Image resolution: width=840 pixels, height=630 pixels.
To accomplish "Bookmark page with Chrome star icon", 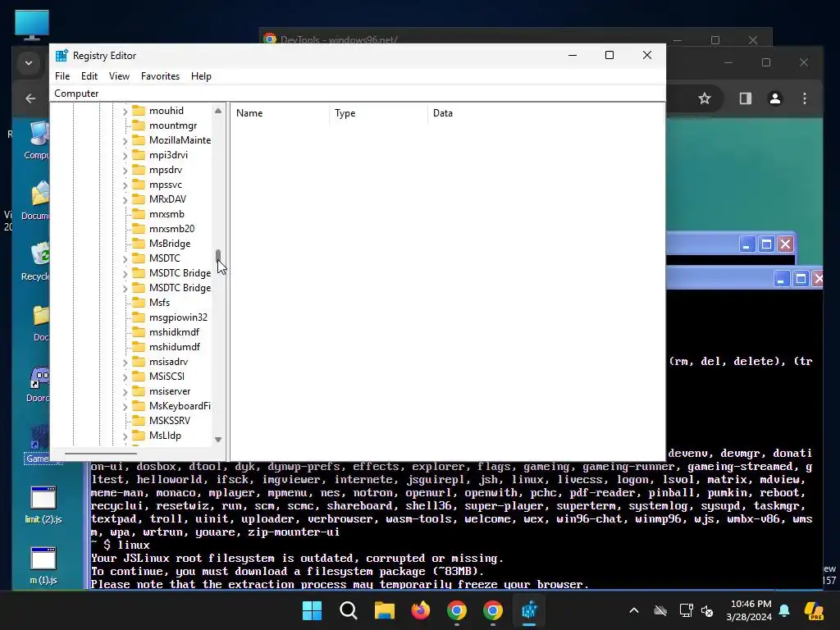I will click(x=705, y=98).
